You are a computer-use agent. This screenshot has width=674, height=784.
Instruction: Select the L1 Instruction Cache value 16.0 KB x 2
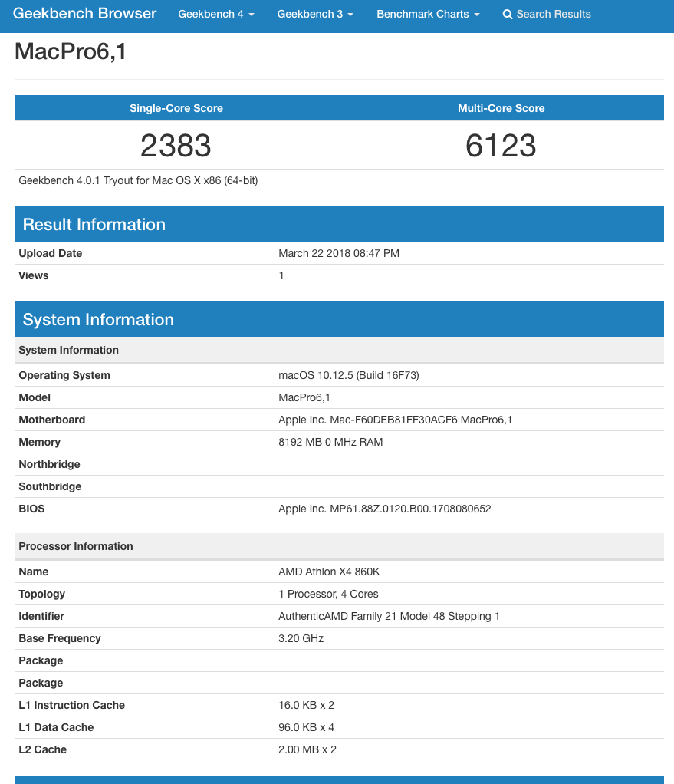(x=306, y=706)
